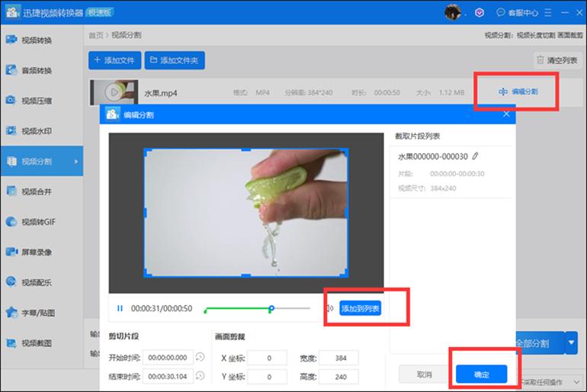Viewport: 587px width, 392px height.
Task: Click the 视频截图 icon
Action: [11, 342]
